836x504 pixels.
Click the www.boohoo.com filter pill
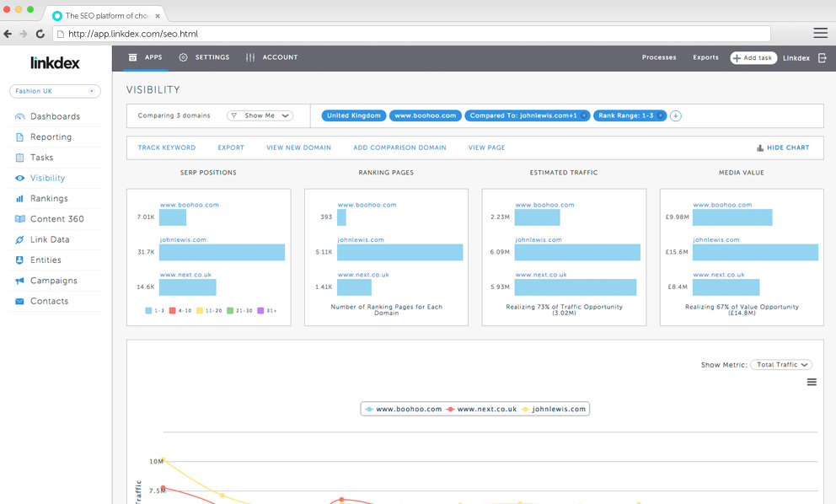click(x=425, y=115)
